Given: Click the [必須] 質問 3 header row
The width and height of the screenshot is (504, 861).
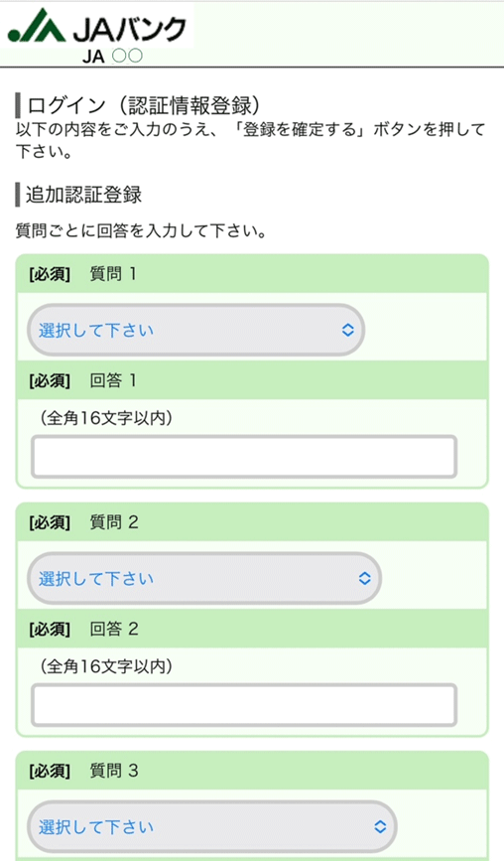Looking at the screenshot, I should click(x=252, y=771).
